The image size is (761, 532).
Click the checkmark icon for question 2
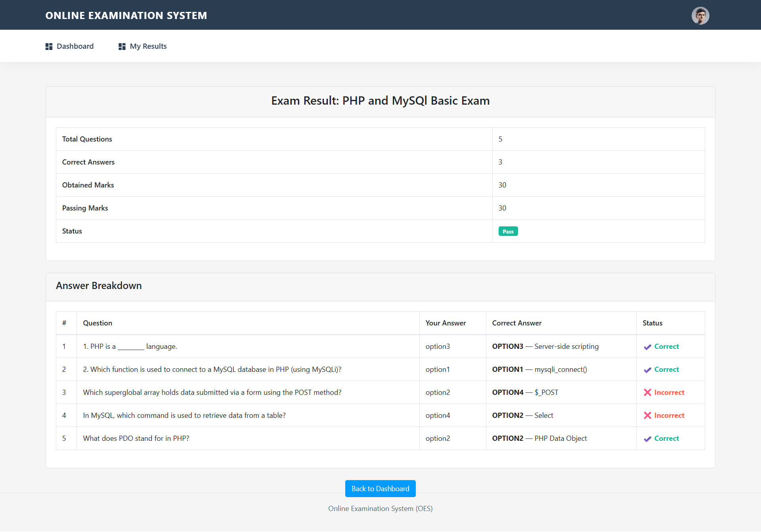[x=647, y=370]
